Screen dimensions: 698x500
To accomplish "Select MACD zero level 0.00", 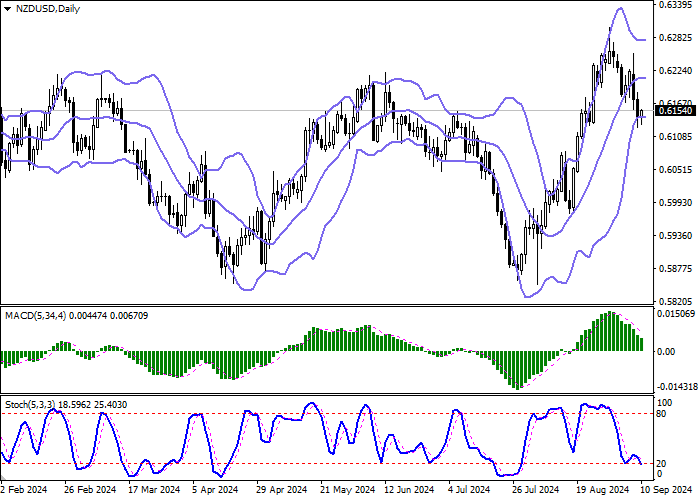I will click(666, 352).
